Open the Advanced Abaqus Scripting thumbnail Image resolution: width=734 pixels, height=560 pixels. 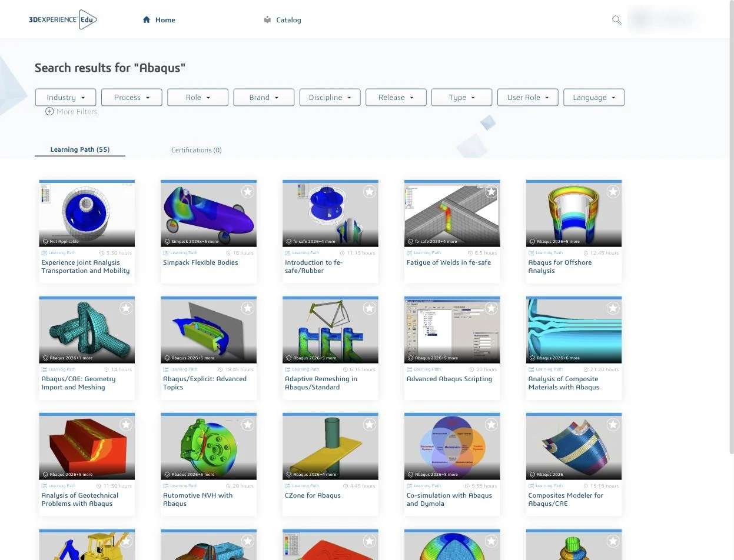coord(452,331)
